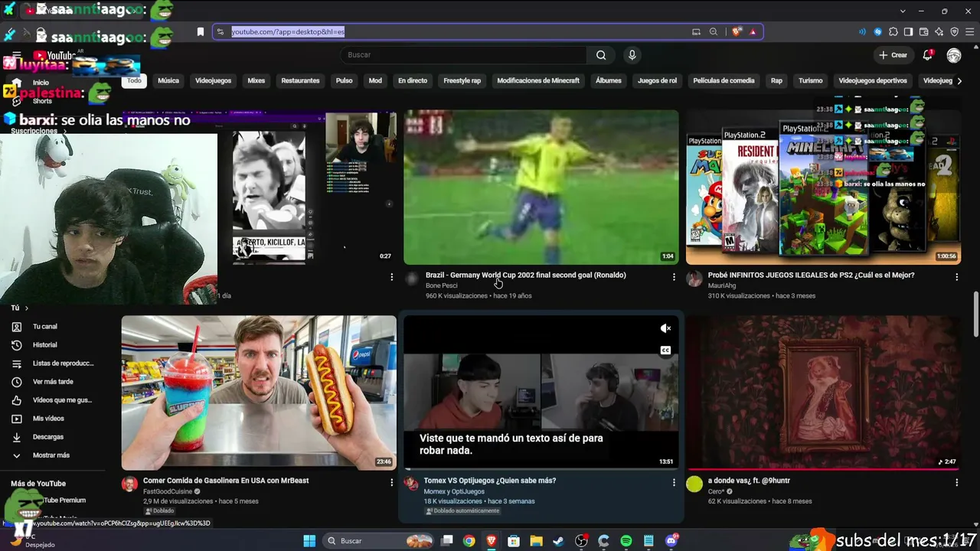Click the page vertical scrollbar
The height and width of the screenshot is (551, 980).
975,312
